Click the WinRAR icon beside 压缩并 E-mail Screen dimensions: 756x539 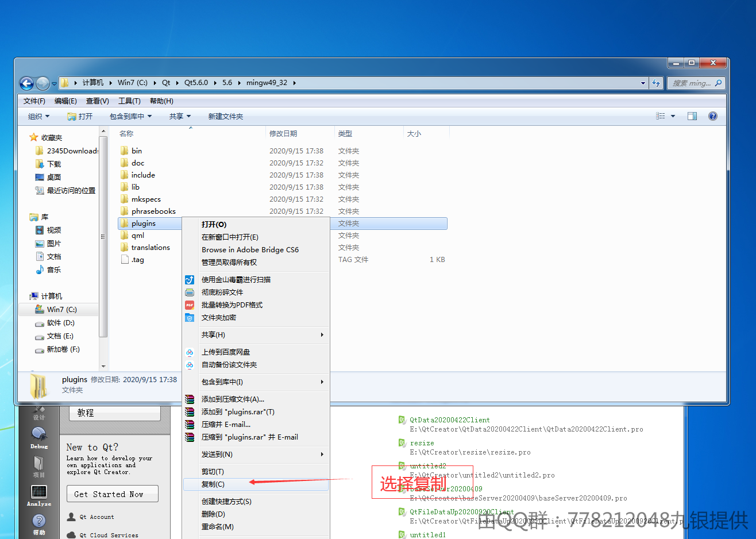[190, 425]
